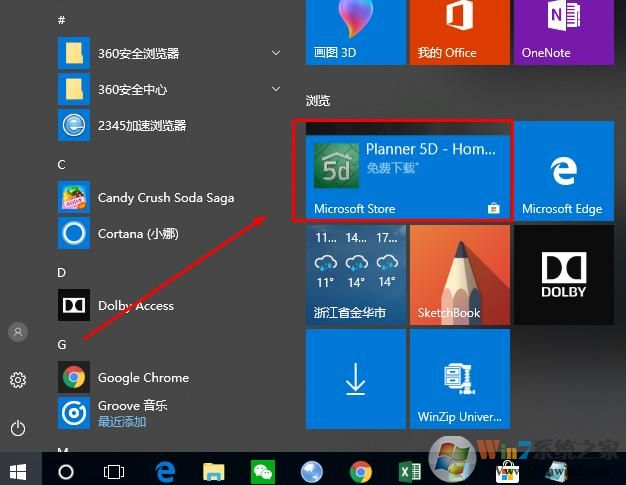Click the Windows Start button
The height and width of the screenshot is (485, 626).
[18, 472]
